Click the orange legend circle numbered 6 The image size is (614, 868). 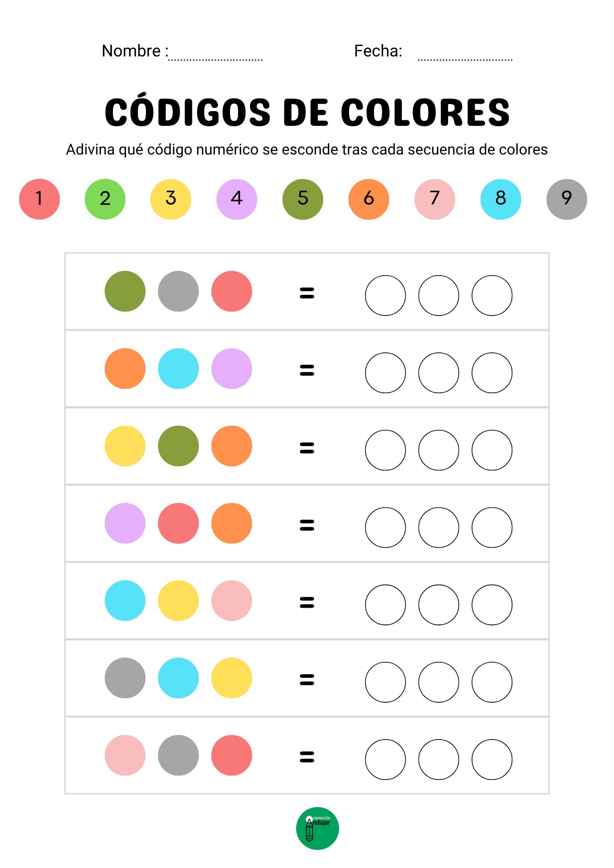(369, 199)
